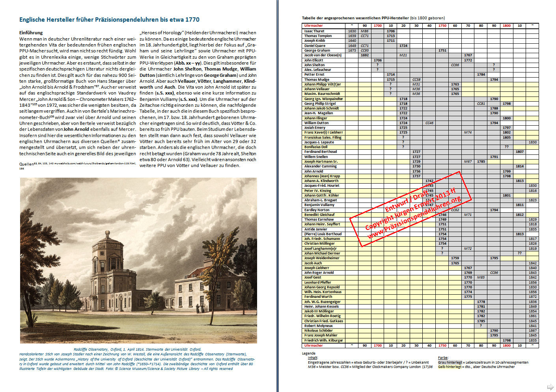Image resolution: width=556 pixels, height=392 pixels.
Task: Click 'CC71' in Thomas Tompion row
Action: point(365,36)
